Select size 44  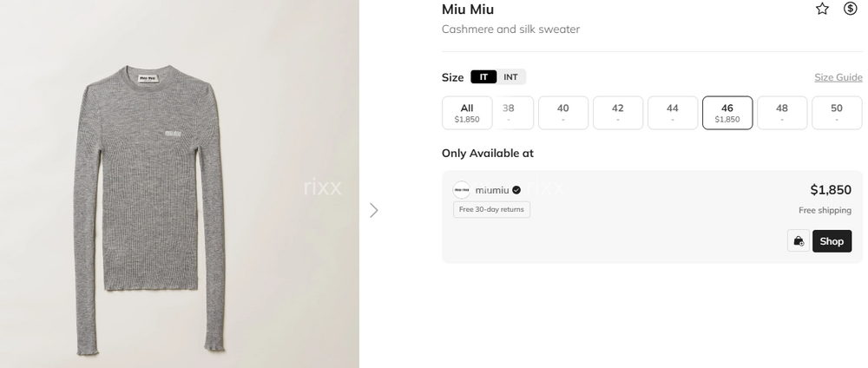[673, 113]
